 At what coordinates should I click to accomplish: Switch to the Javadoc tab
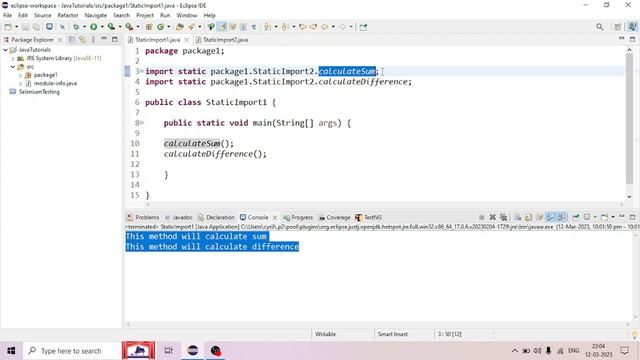coord(178,217)
